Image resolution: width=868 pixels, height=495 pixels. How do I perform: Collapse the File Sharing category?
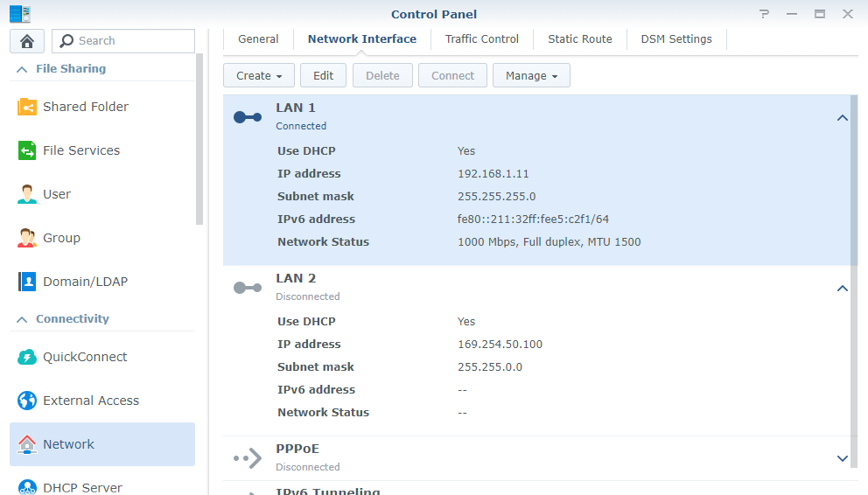22,69
